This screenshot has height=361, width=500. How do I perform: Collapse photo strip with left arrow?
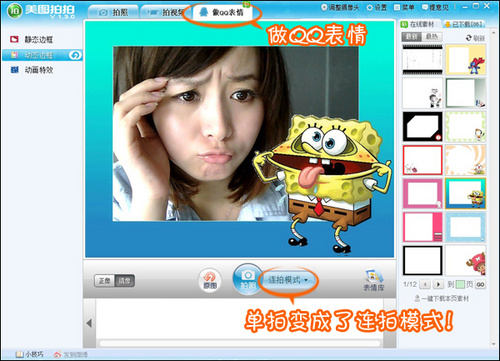click(x=89, y=323)
